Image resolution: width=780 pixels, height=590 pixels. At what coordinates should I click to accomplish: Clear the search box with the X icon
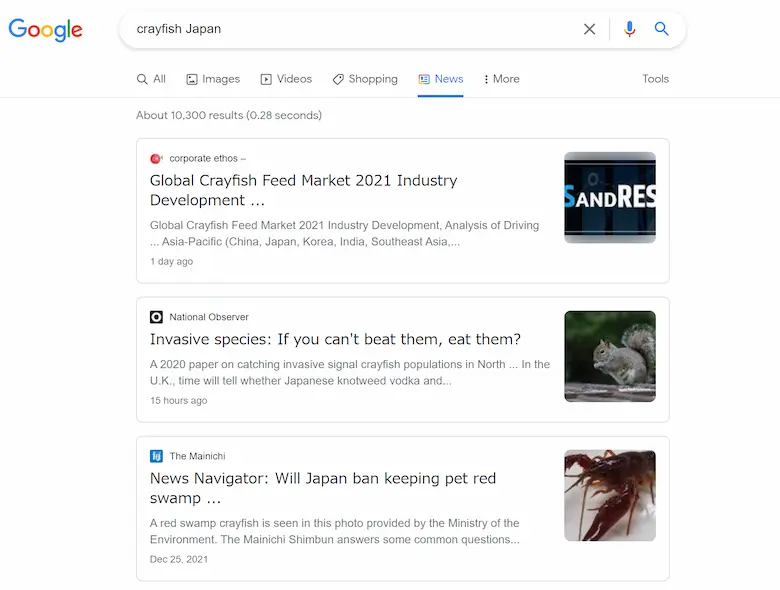click(x=589, y=29)
